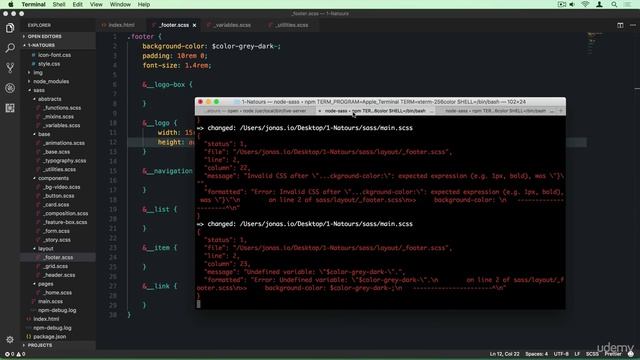Change UTF-8 file encoding in status bar

pyautogui.click(x=561, y=354)
